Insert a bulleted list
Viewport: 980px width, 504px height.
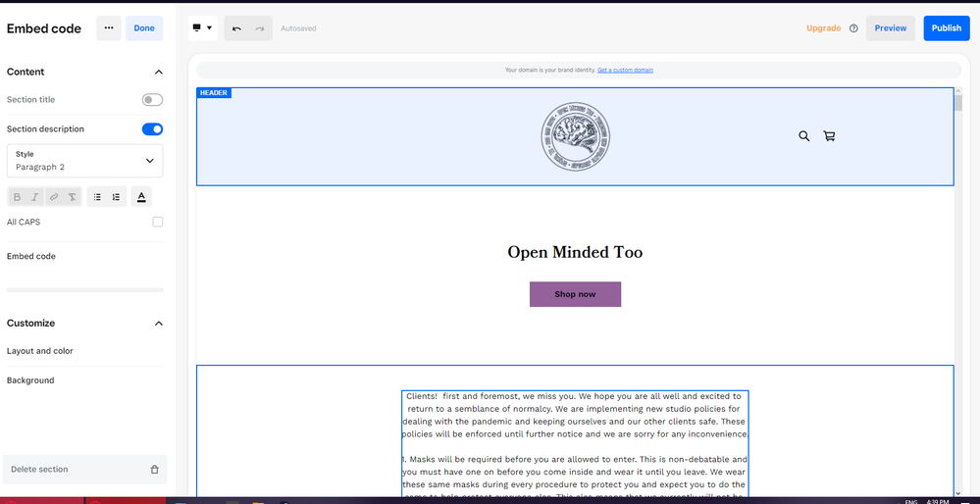click(x=97, y=197)
